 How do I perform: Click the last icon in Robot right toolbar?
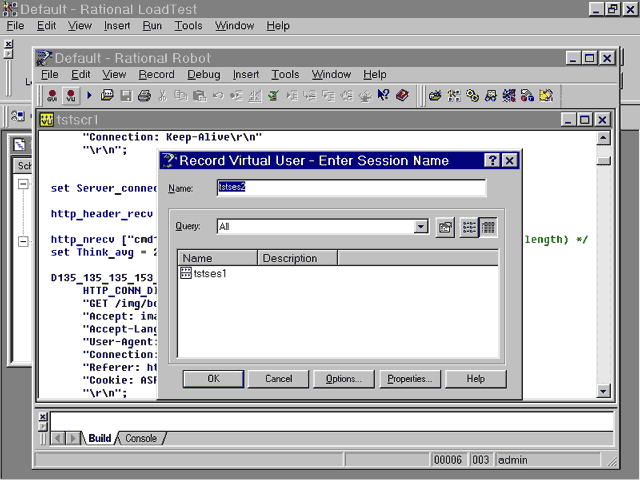[546, 96]
